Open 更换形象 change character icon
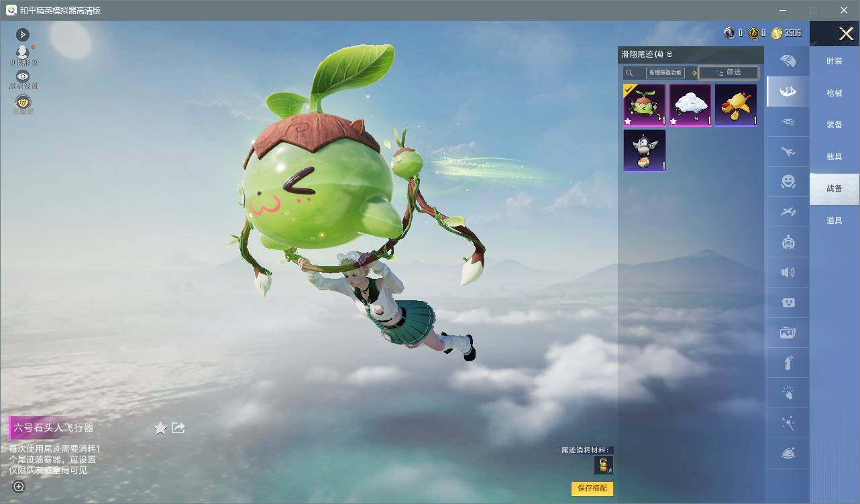This screenshot has height=504, width=860. (x=23, y=54)
